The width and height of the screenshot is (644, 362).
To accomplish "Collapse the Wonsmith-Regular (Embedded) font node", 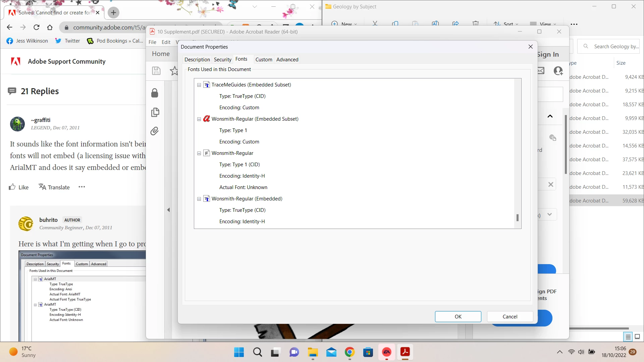I will point(199,199).
